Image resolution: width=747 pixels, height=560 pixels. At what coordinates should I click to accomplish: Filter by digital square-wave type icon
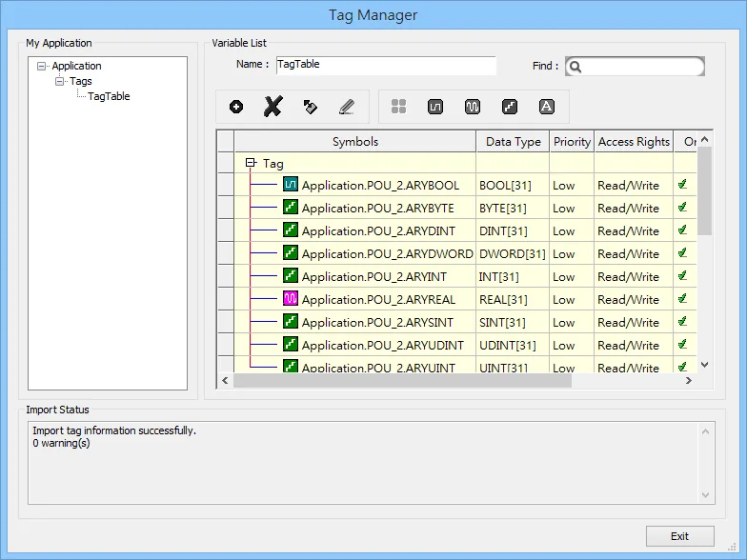(434, 107)
